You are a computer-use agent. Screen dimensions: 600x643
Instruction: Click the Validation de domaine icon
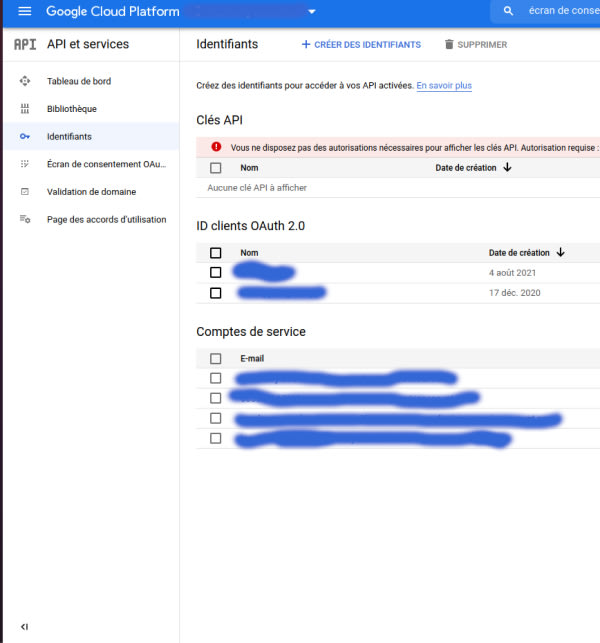click(25, 192)
